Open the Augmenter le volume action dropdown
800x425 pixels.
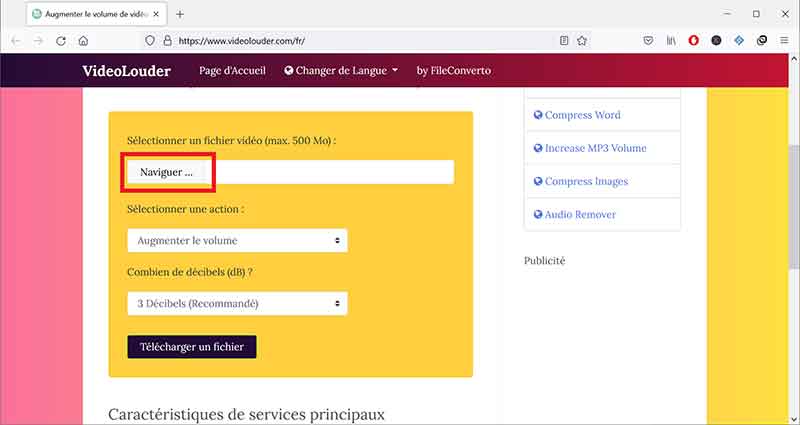point(237,240)
